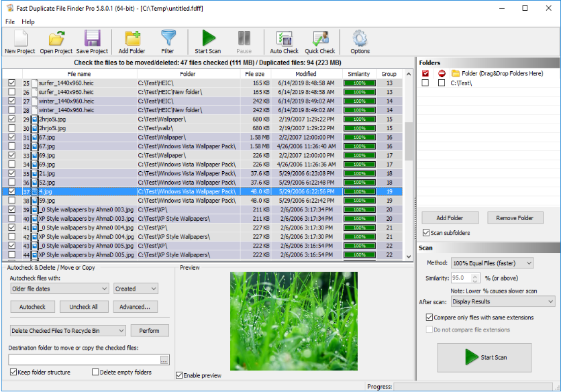Viewport: 561px width, 392px height.
Task: Click the Save Project floppy icon
Action: coord(92,39)
